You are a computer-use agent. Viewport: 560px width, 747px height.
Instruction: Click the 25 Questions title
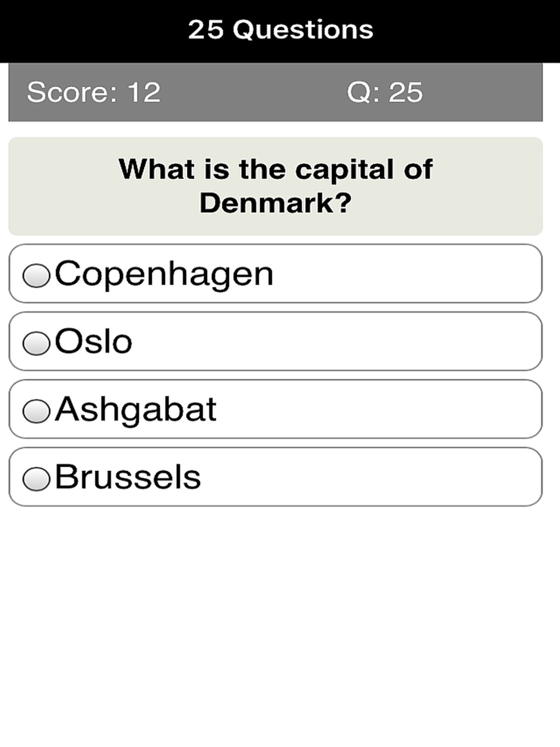(x=281, y=30)
